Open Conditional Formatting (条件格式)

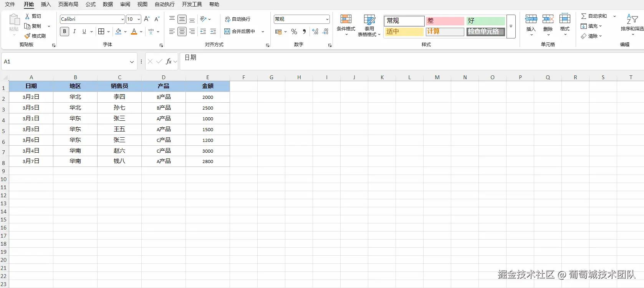[x=346, y=25]
